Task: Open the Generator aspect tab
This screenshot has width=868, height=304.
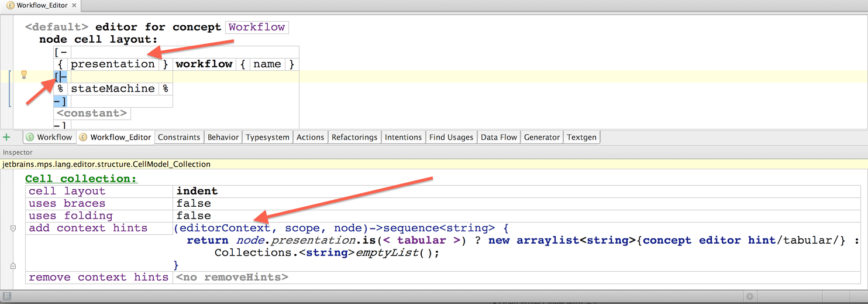Action: 542,137
